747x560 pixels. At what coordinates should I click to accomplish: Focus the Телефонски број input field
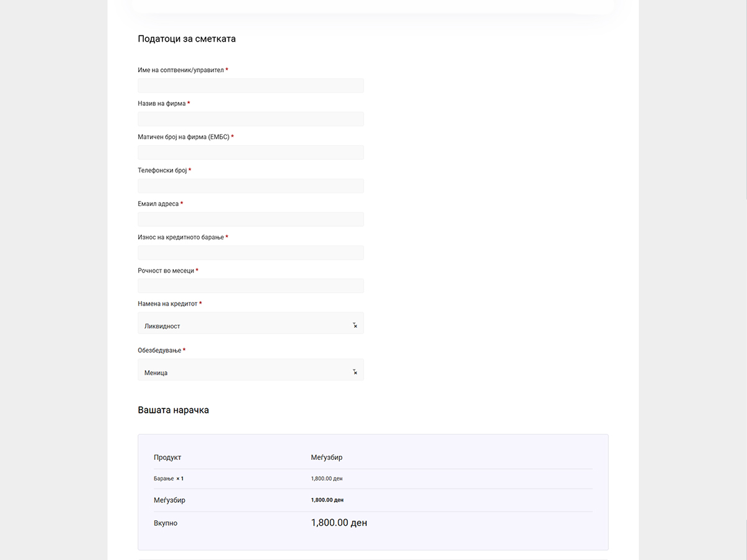(x=250, y=186)
